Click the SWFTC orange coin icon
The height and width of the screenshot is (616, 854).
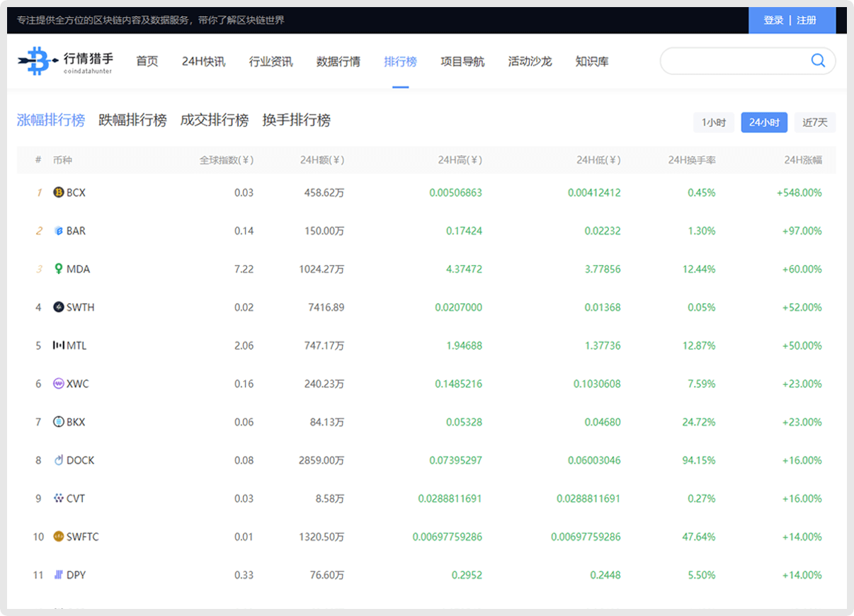tap(59, 537)
